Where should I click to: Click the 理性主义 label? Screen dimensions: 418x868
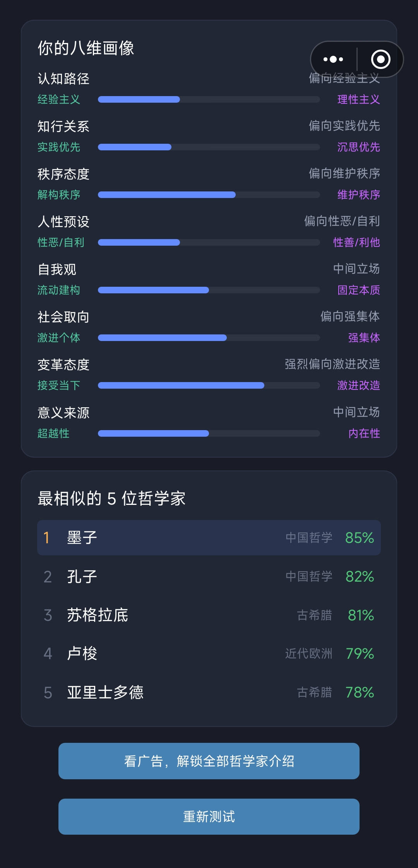click(358, 100)
